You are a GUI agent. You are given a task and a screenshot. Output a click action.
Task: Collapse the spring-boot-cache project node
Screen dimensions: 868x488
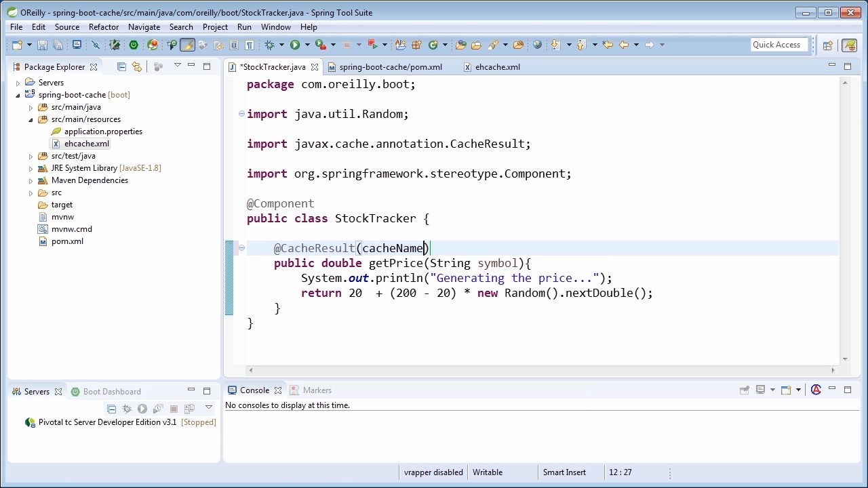click(18, 95)
